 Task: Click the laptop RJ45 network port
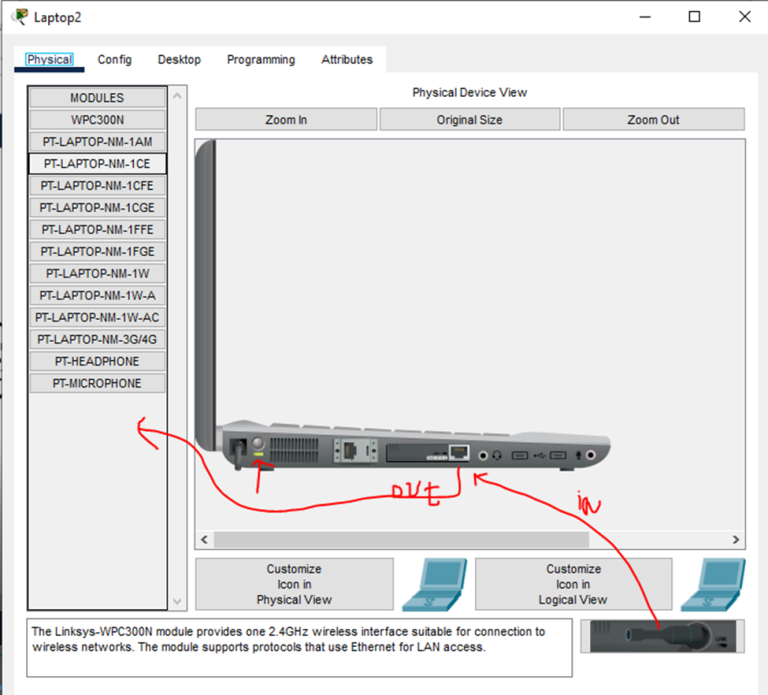(459, 453)
